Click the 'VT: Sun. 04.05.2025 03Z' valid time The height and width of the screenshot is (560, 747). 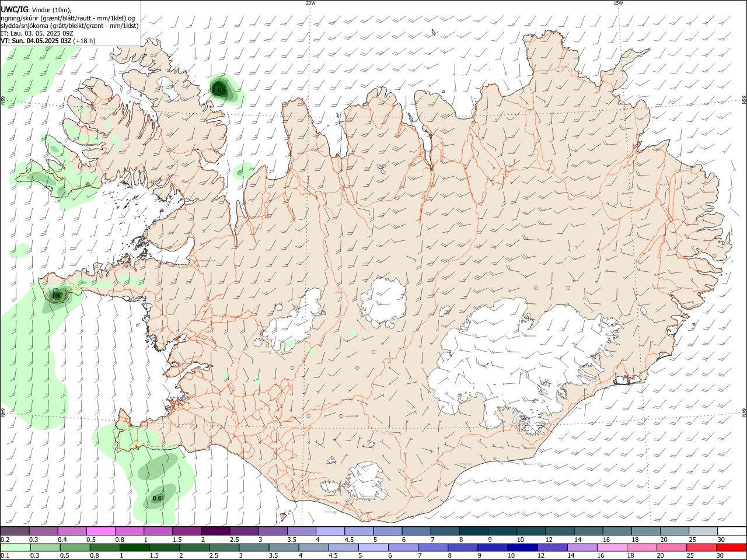pos(36,41)
